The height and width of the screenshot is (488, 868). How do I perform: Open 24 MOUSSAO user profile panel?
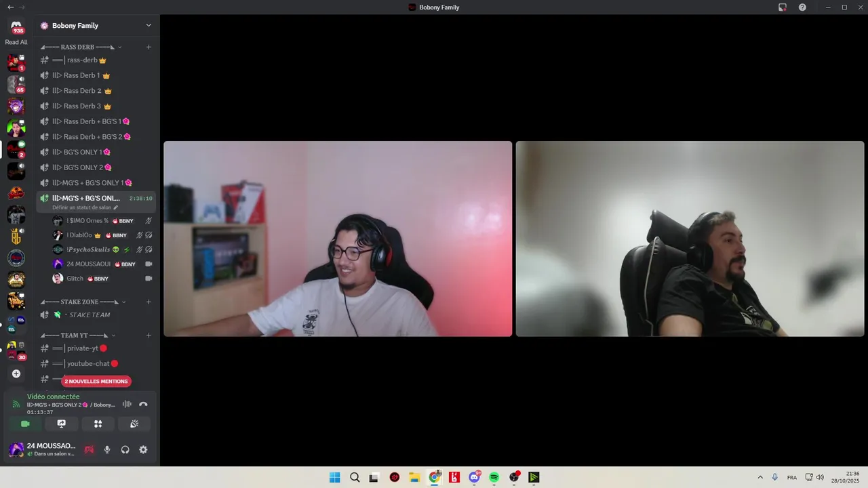(x=42, y=449)
